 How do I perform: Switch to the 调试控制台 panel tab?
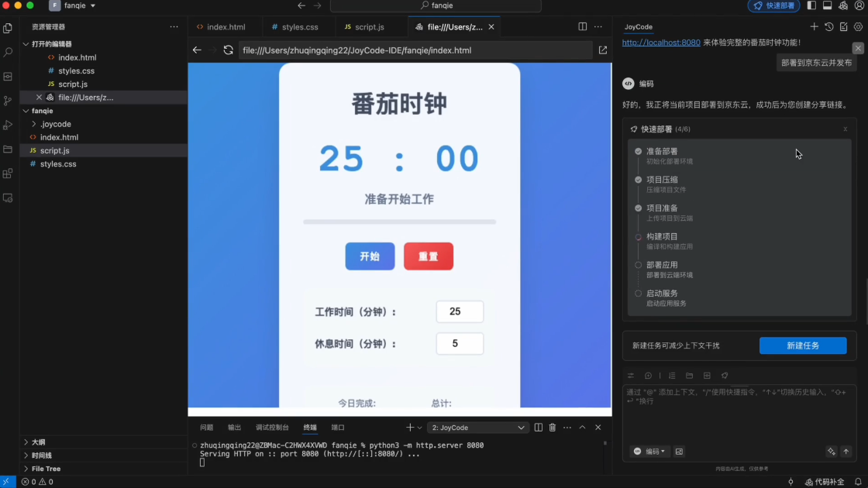[x=272, y=427]
